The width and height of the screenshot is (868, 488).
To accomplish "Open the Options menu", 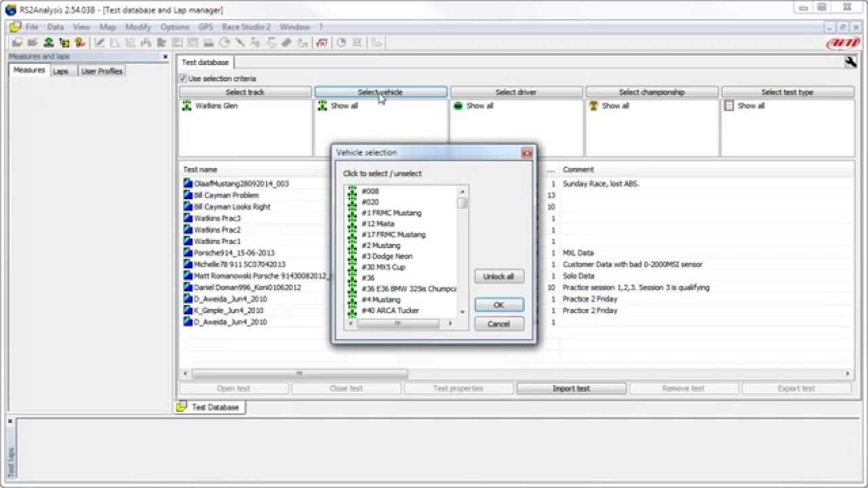I will pos(175,27).
